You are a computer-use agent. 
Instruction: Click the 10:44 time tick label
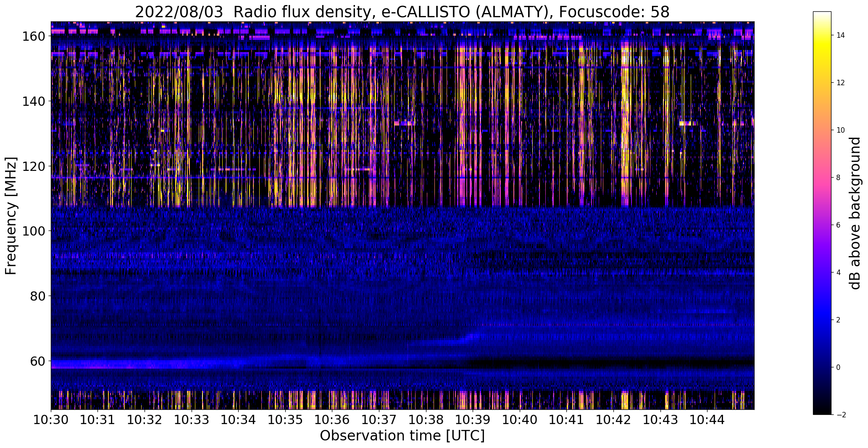click(707, 419)
